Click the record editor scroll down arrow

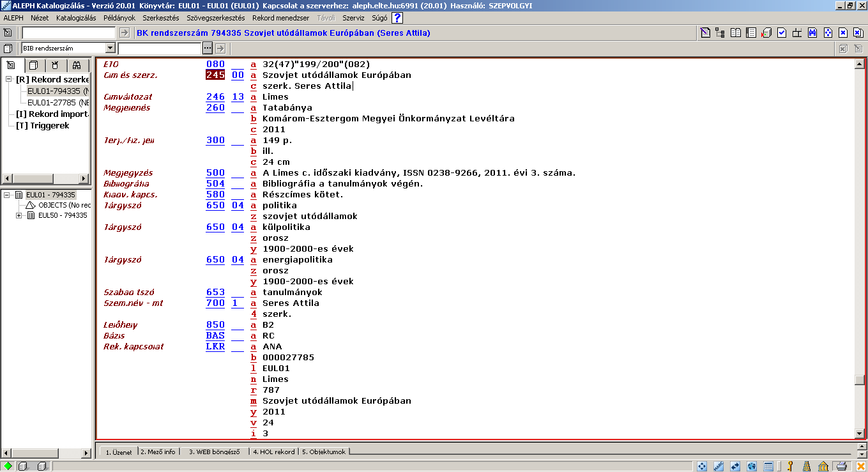(859, 434)
